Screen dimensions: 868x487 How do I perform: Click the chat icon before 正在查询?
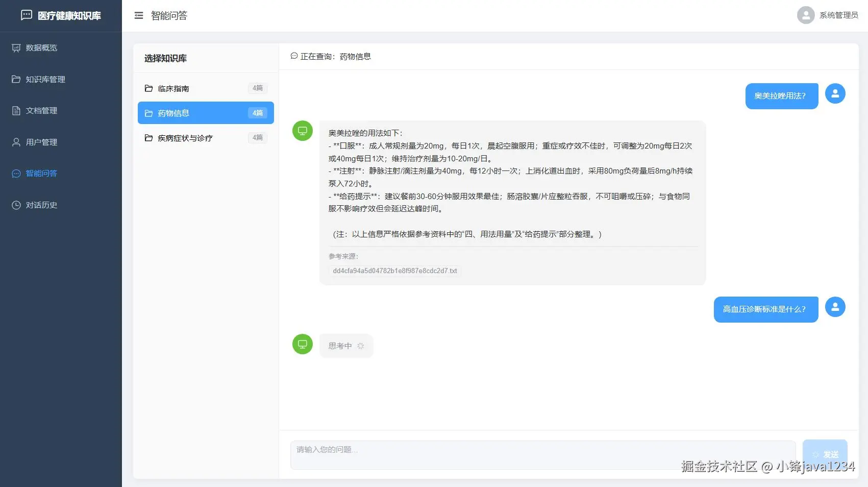[294, 56]
